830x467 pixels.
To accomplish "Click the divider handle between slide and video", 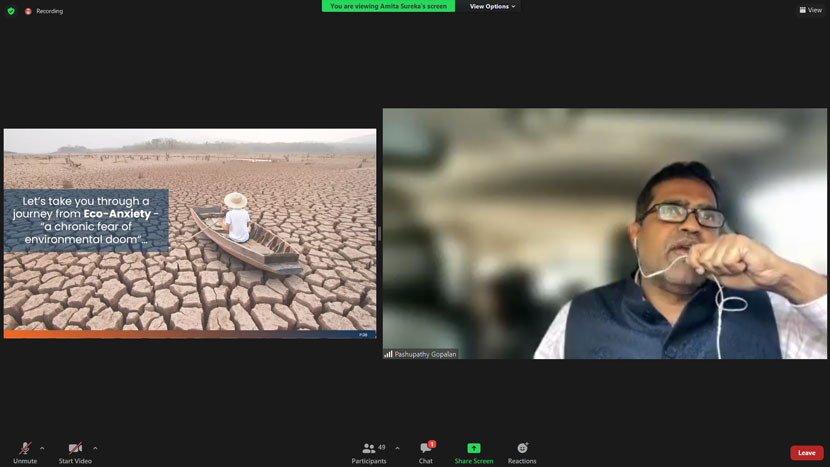I will click(x=380, y=234).
